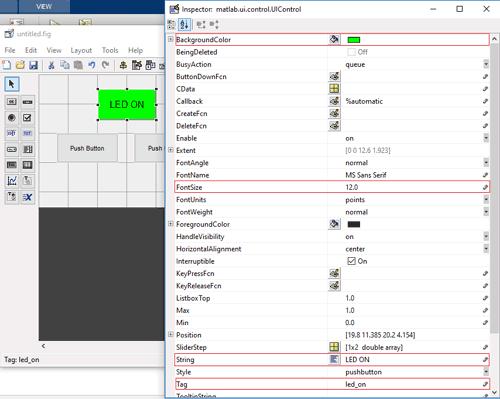Screen dimensions: 500x399
Task: Open the View menu in GUIDE
Action: click(54, 50)
